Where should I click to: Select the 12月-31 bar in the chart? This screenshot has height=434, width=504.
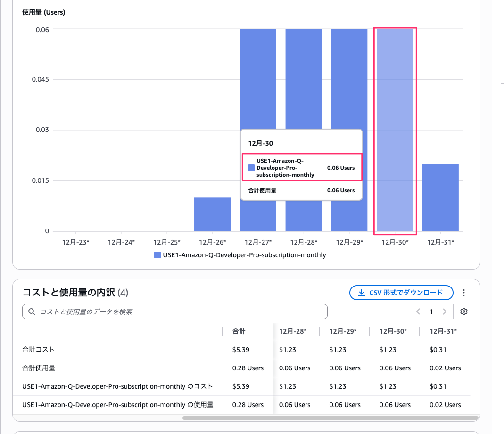pyautogui.click(x=440, y=197)
